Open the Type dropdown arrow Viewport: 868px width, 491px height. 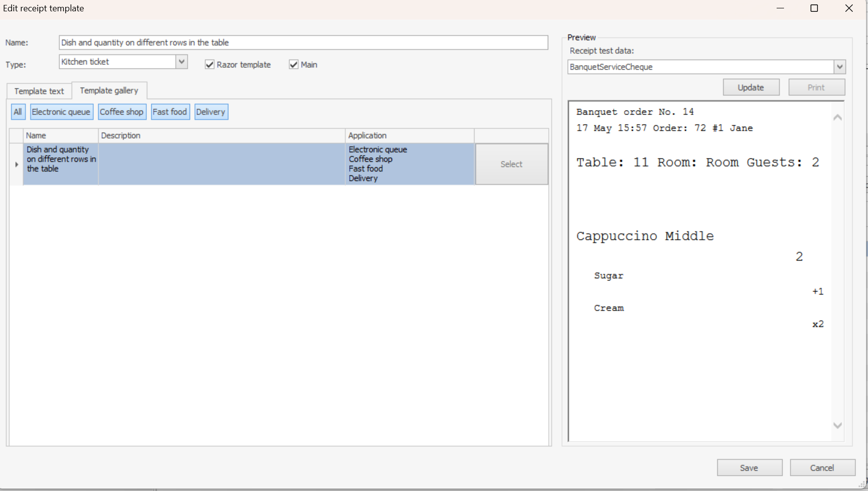pyautogui.click(x=182, y=62)
